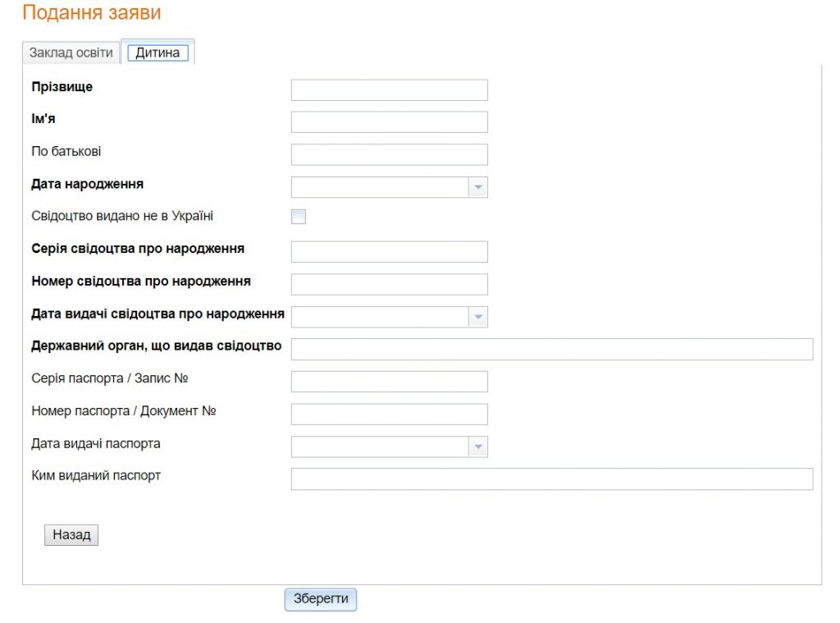
Task: Focus the Номер свідоцтва про народження field
Action: tap(389, 284)
